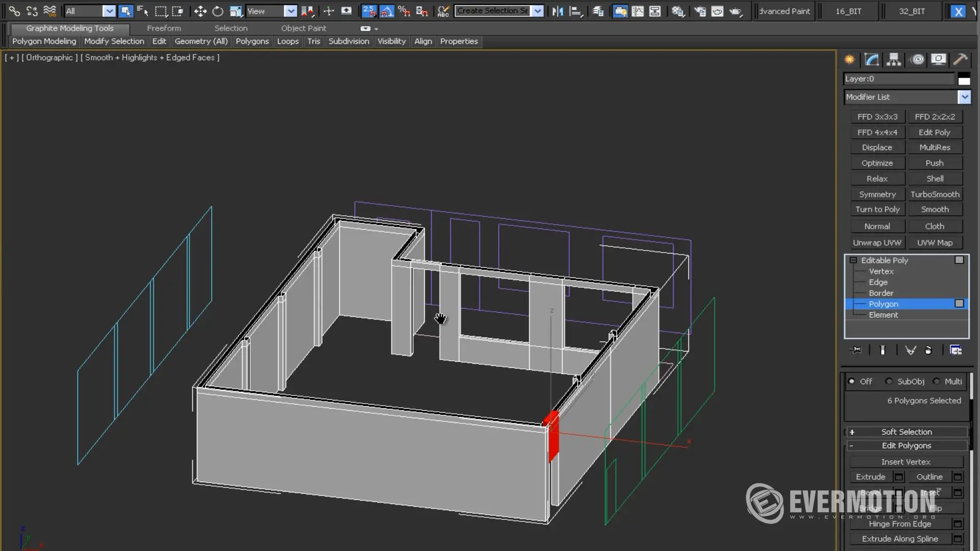980x551 pixels.
Task: Open the Render Setup icon
Action: 700,11
